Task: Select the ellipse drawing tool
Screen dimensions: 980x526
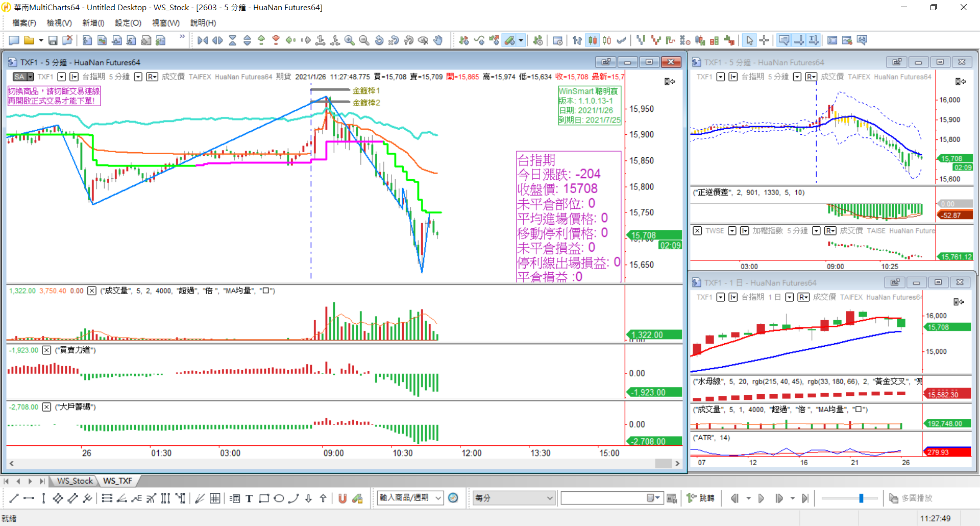Action: (x=279, y=498)
